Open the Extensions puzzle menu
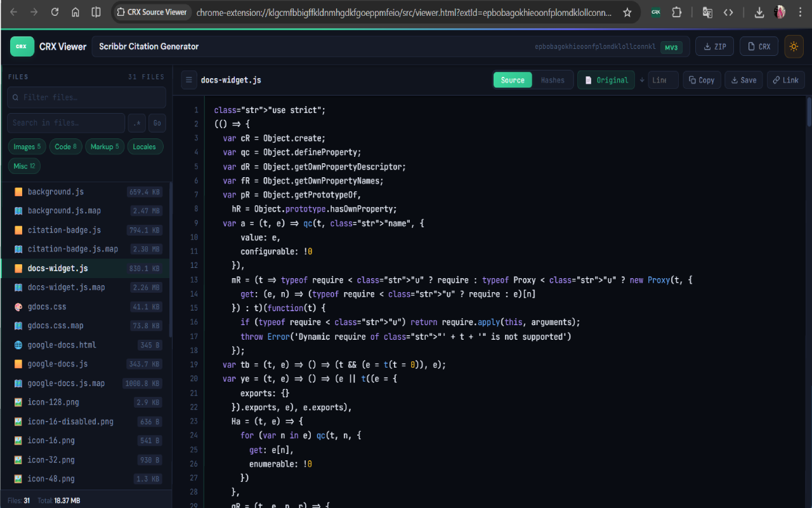Image resolution: width=812 pixels, height=508 pixels. click(676, 12)
